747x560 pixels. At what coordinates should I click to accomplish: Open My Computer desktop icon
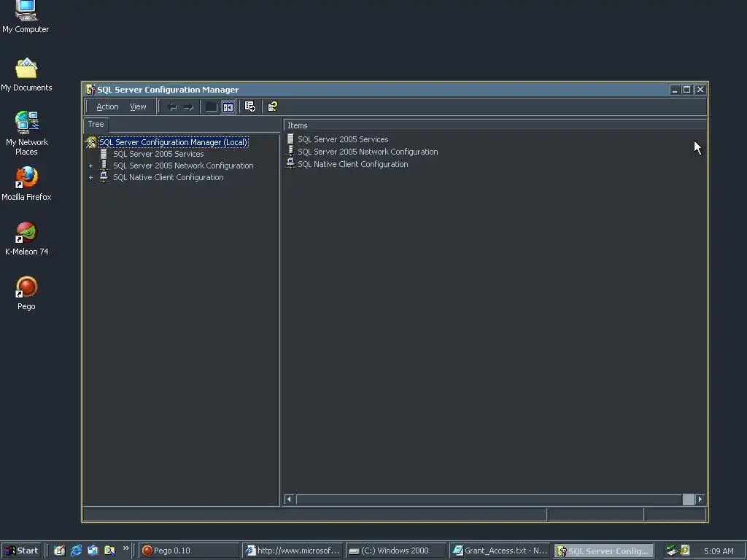26,17
